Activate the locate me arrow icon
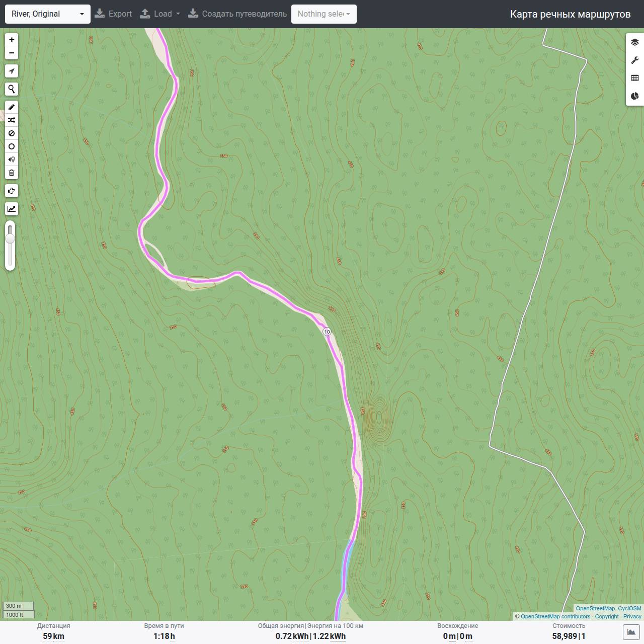The height and width of the screenshot is (644, 644). (12, 71)
